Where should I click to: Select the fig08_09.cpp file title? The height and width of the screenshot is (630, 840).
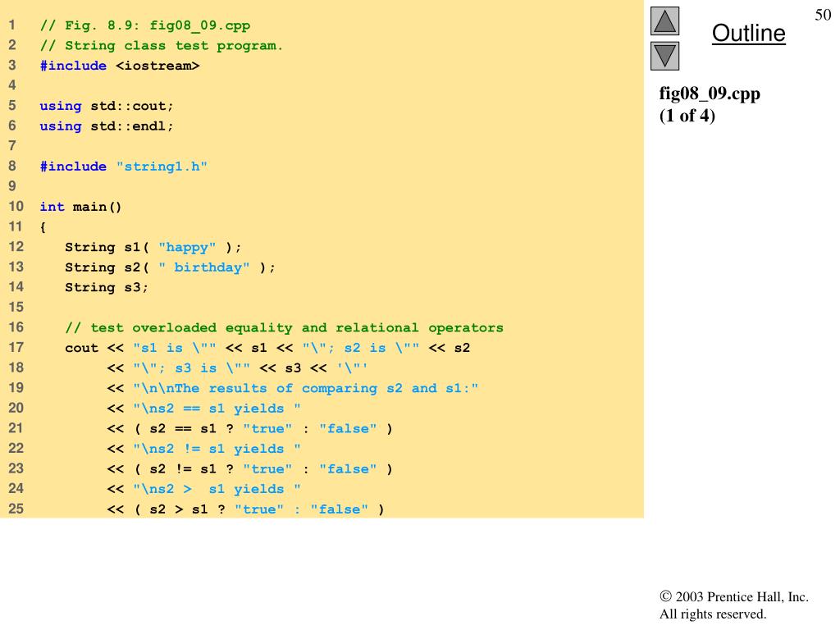click(710, 94)
